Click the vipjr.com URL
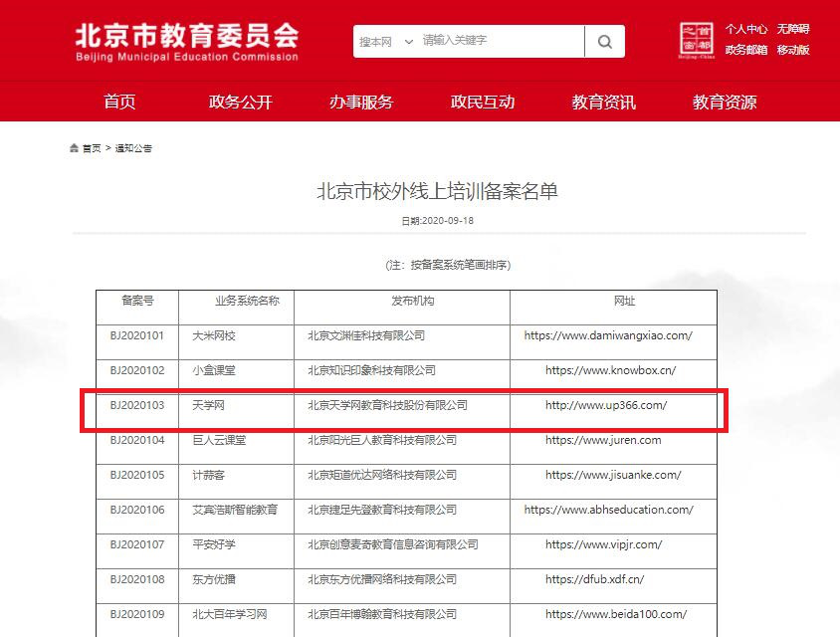The width and height of the screenshot is (840, 637). click(x=604, y=544)
